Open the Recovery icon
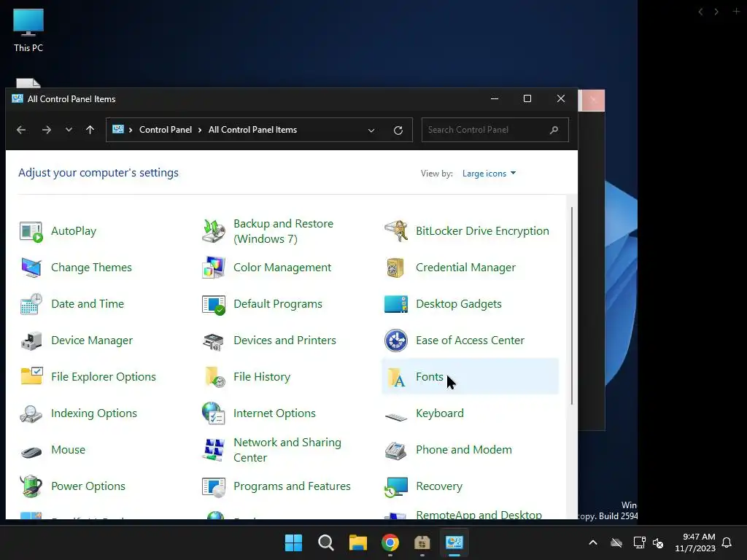Viewport: 747px width, 560px height. tap(396, 486)
